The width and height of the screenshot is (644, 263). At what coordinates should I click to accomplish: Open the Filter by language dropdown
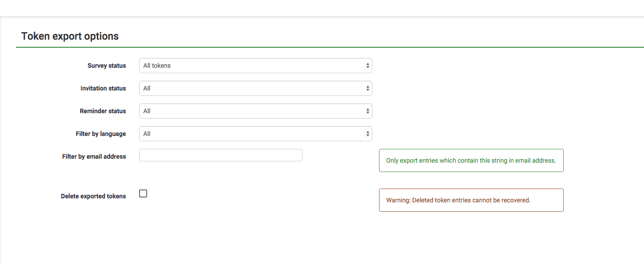[255, 134]
